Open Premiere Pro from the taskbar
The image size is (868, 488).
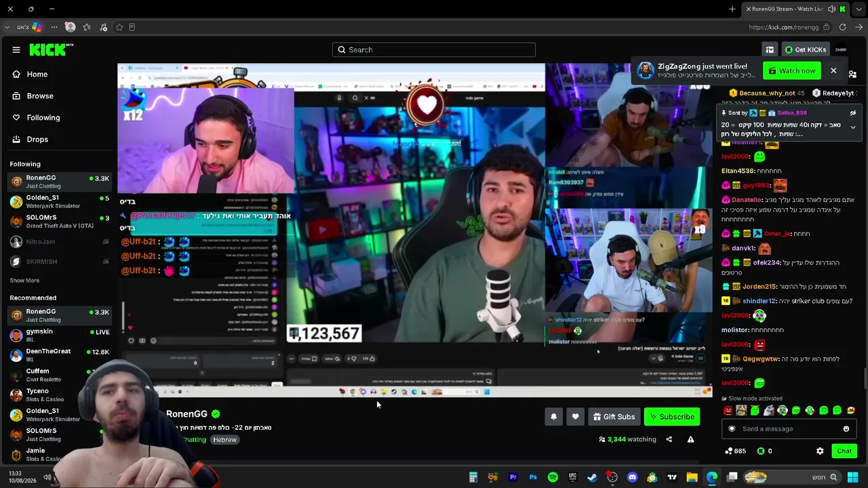point(513,477)
